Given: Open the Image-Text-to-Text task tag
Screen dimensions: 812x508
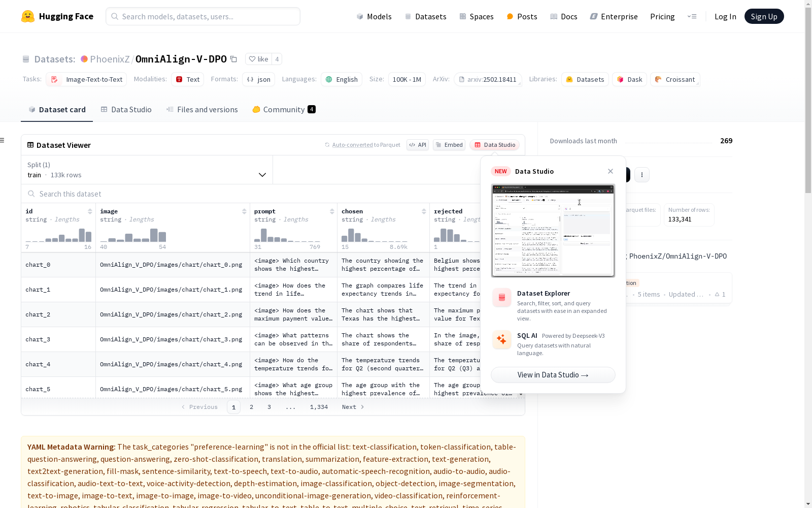Looking at the screenshot, I should (86, 79).
